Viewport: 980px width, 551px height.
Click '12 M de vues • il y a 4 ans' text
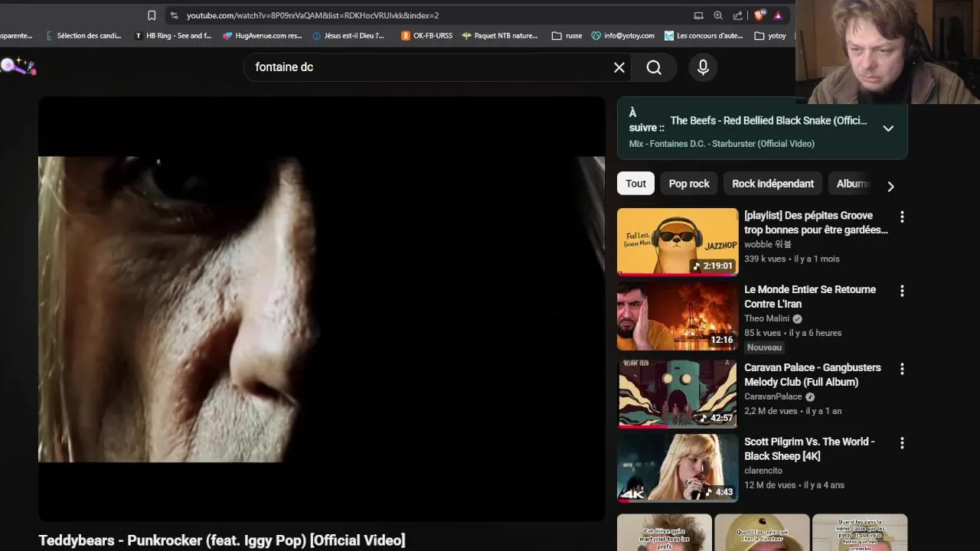coord(794,485)
